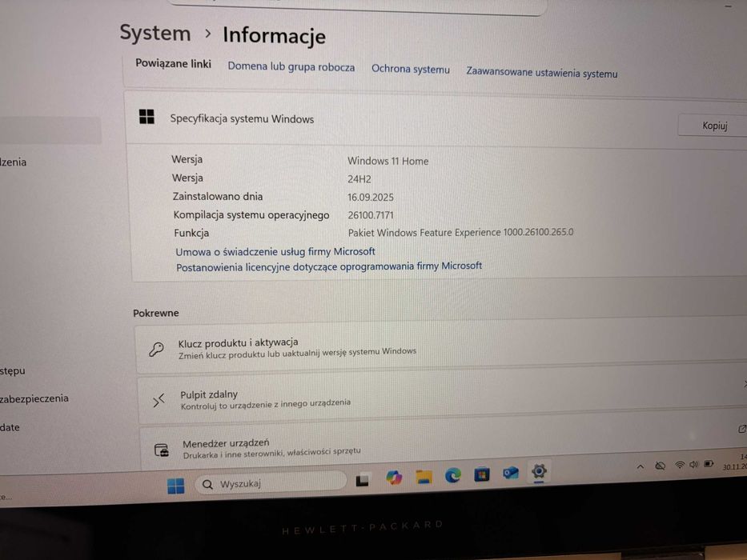This screenshot has height=560, width=747.
Task: Click the magnifier icon in search box
Action: [x=207, y=485]
